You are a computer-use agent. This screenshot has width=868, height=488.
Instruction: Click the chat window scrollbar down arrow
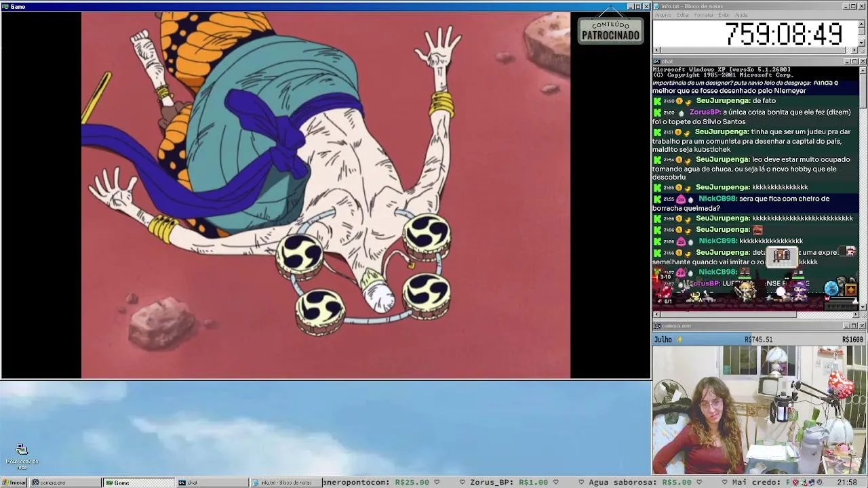point(863,307)
